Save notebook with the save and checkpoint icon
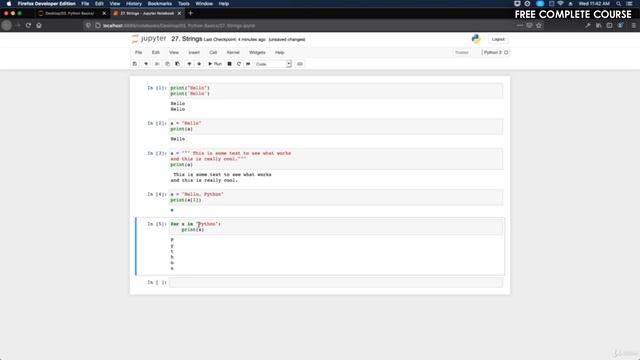 (135, 64)
